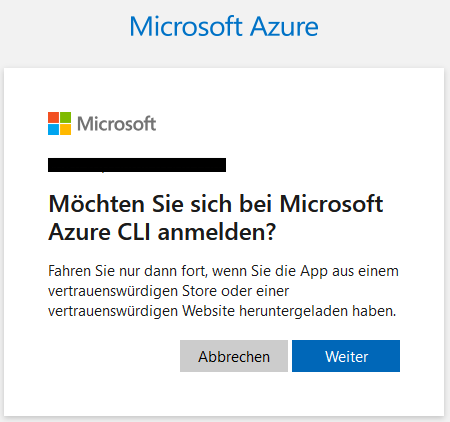Click the word Azure in the top header
Viewport: 450px width, 422px height.
pyautogui.click(x=284, y=26)
